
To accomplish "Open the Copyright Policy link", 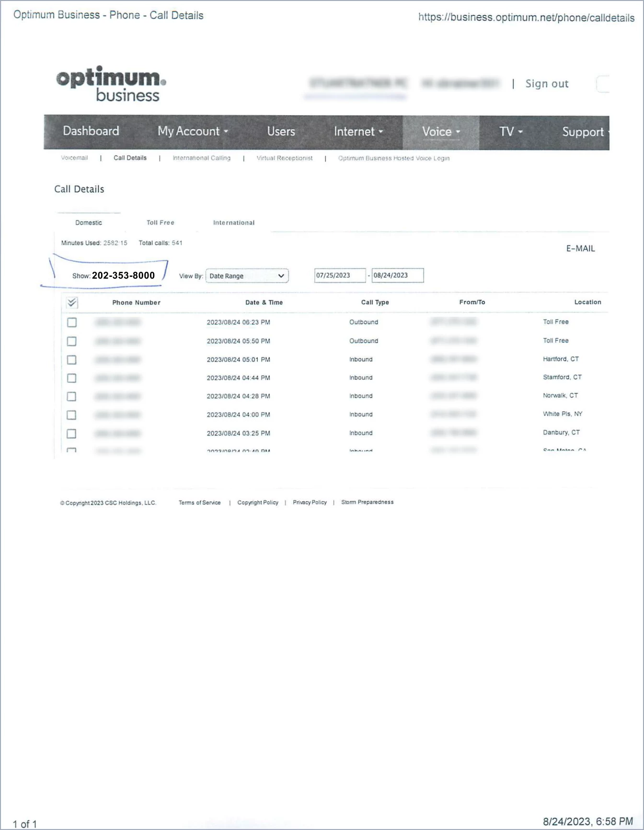I will (x=258, y=503).
